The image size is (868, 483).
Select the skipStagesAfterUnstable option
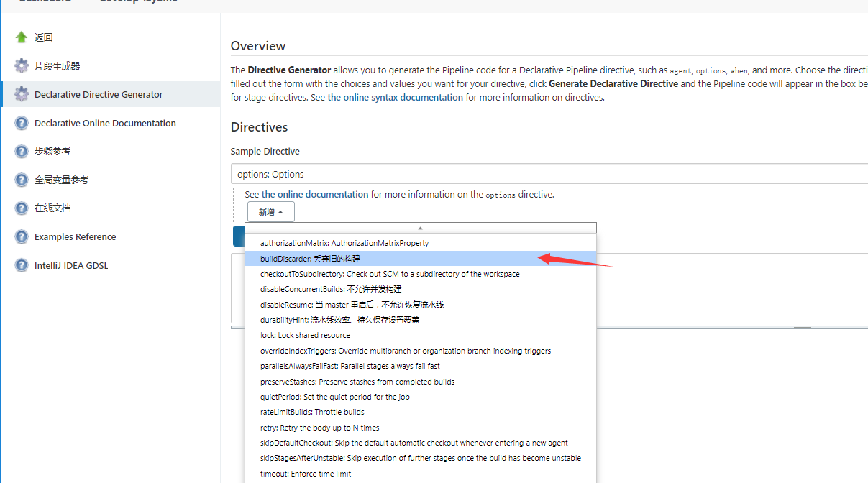point(421,458)
